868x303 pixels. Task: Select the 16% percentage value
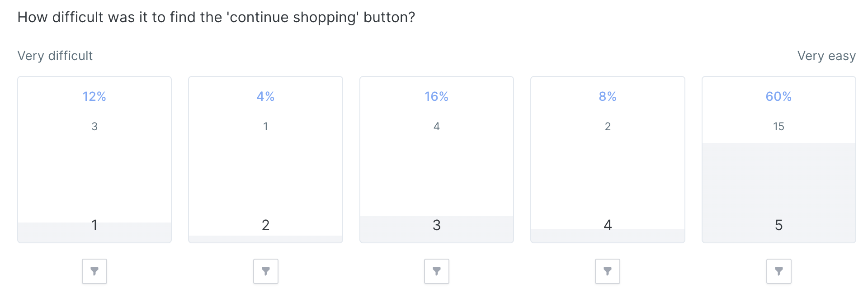point(437,96)
